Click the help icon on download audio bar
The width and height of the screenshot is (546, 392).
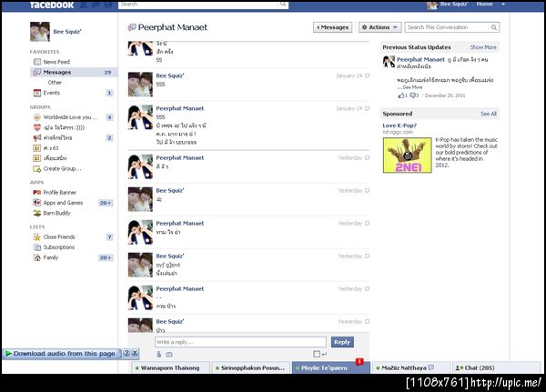126,353
